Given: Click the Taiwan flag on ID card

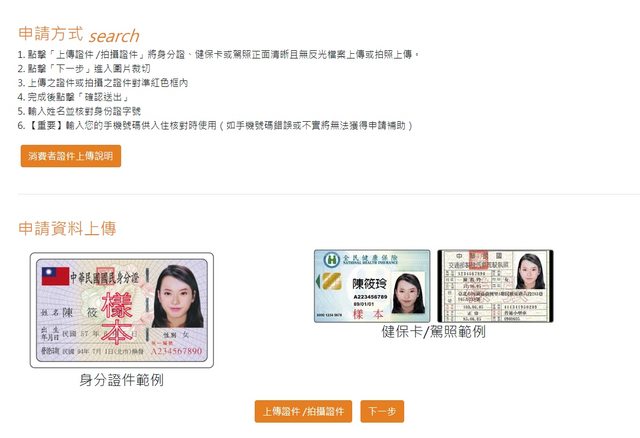Looking at the screenshot, I should click(x=56, y=276).
